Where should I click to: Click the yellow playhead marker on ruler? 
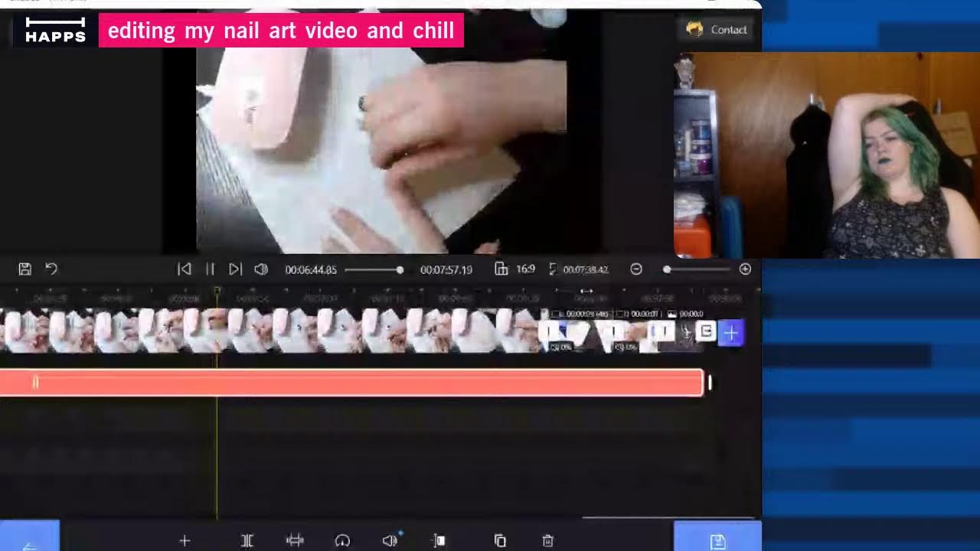pos(217,292)
